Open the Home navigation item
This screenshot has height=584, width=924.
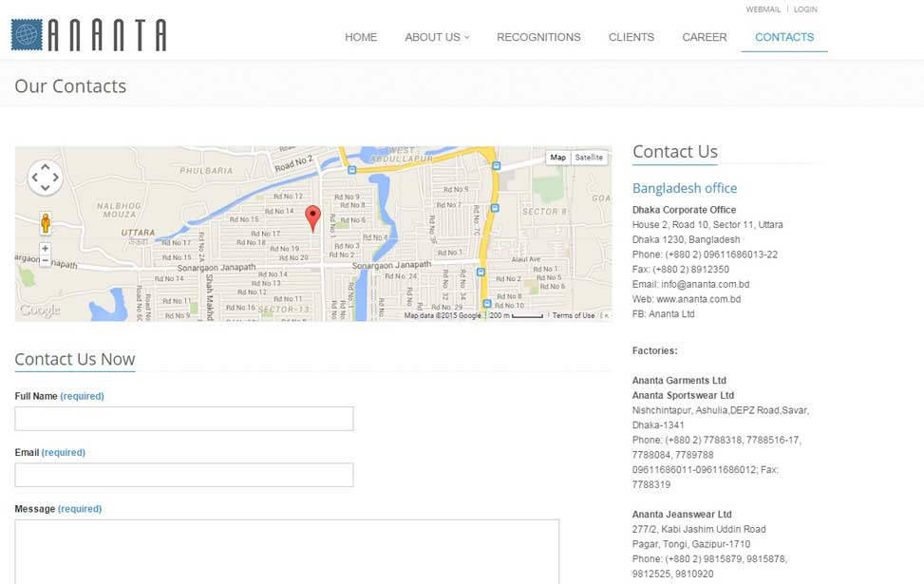tap(361, 37)
